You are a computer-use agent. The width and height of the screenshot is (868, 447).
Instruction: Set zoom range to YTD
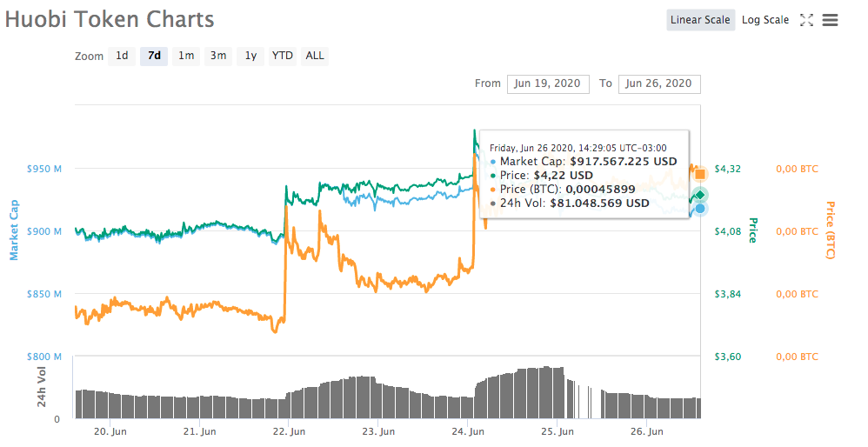283,56
